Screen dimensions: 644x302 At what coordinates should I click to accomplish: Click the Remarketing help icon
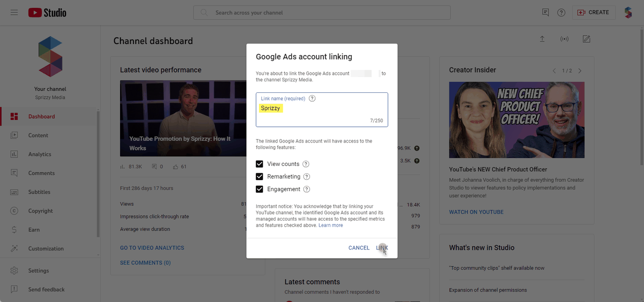pyautogui.click(x=307, y=177)
